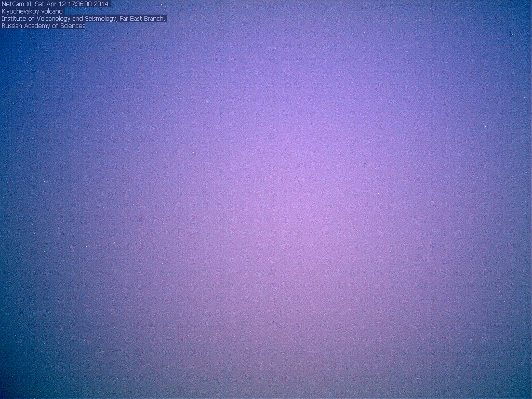Click the "Klyuchevskoy volcano" caption line

[x=32, y=11]
